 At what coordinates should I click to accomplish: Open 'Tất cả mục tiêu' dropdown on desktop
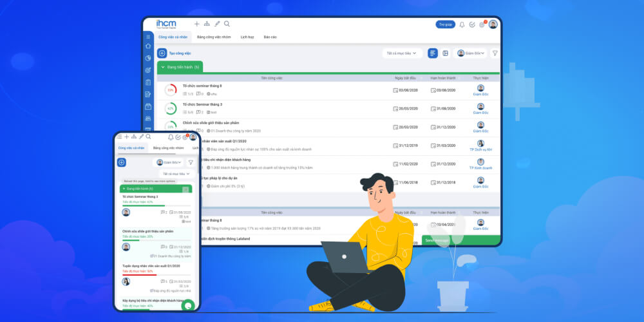(402, 53)
